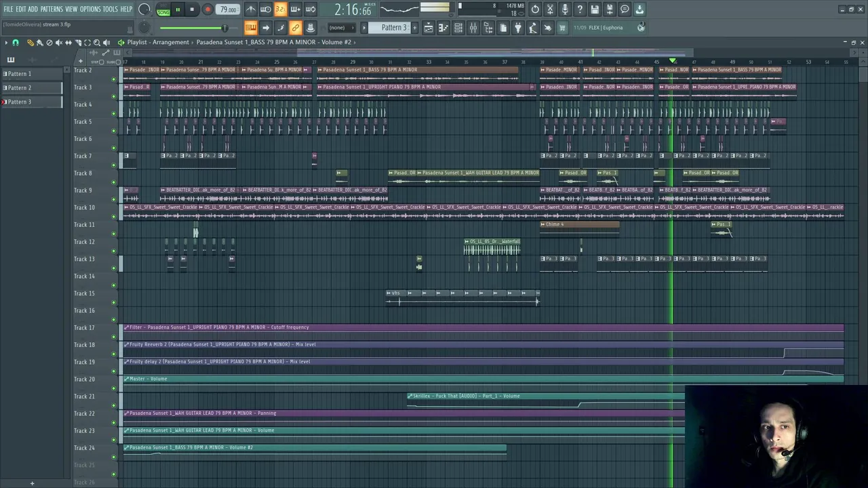This screenshot has height=488, width=868.
Task: Click the plus button below pattern list
Action: [x=32, y=483]
